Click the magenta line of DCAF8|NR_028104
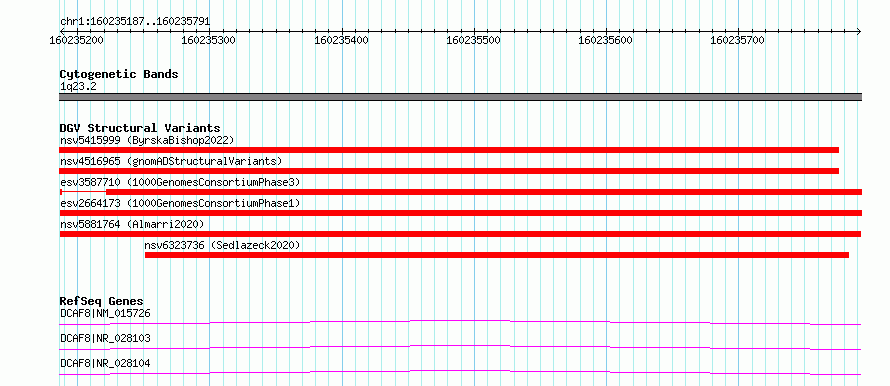The image size is (890, 386). pyautogui.click(x=460, y=372)
